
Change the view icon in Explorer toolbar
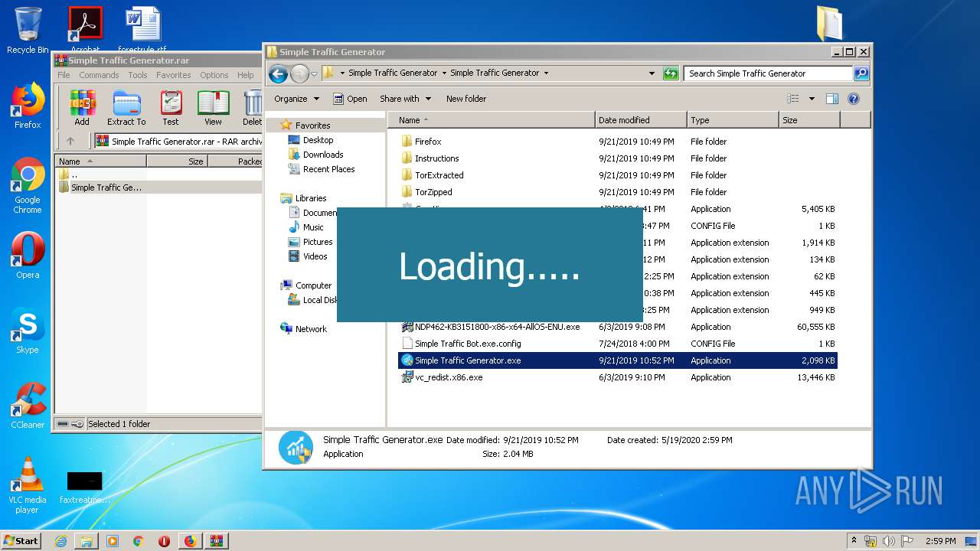pos(793,99)
